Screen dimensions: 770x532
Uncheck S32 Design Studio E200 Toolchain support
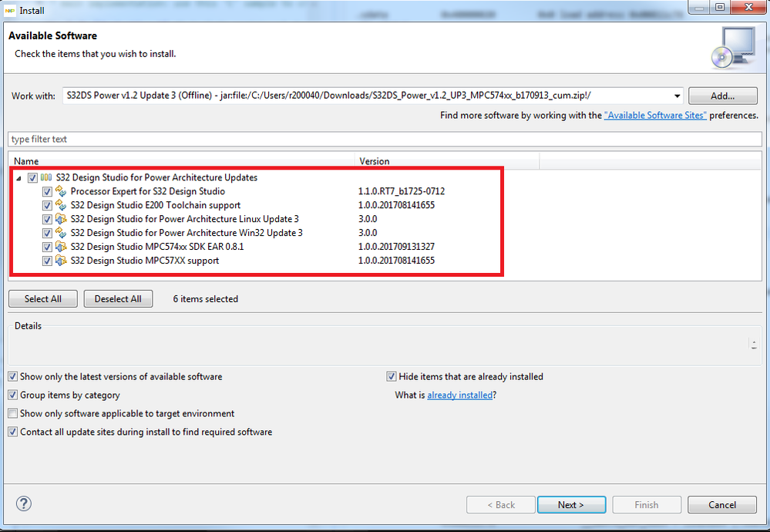pyautogui.click(x=47, y=205)
